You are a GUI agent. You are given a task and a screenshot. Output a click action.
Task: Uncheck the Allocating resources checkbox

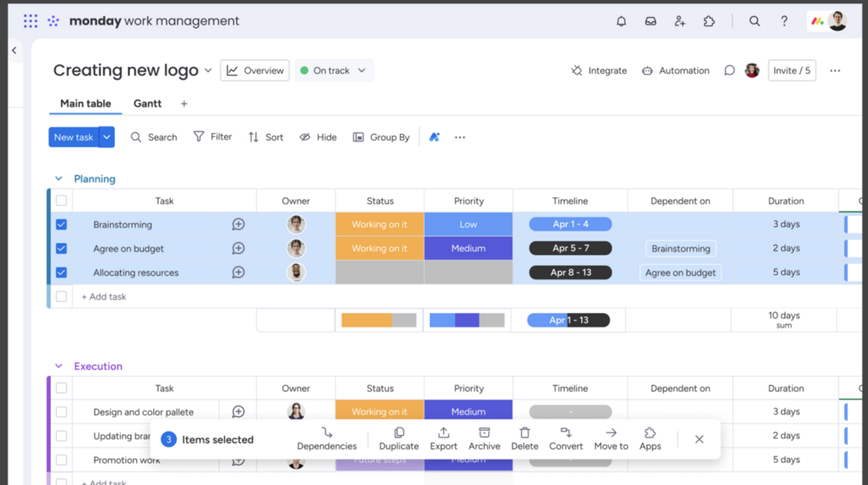61,273
